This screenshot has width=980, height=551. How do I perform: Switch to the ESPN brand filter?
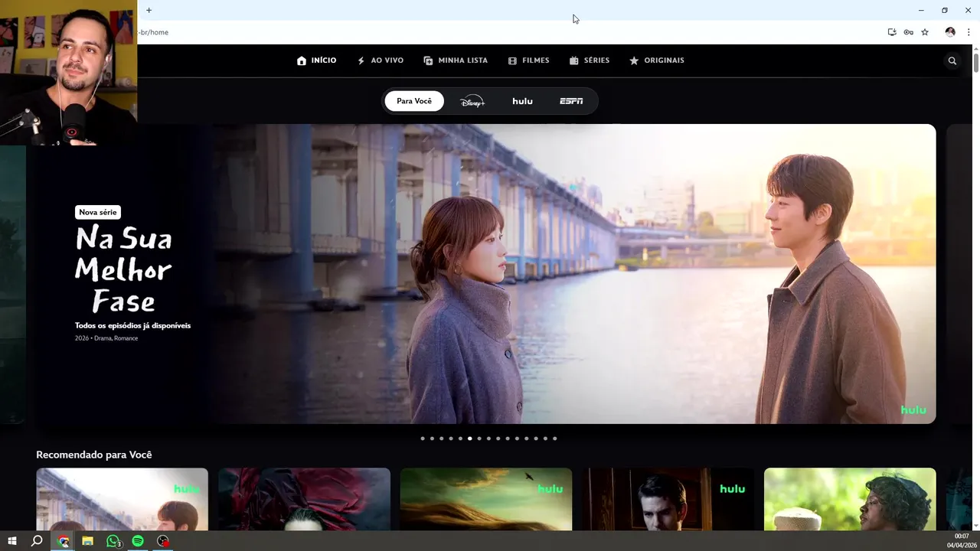pyautogui.click(x=571, y=101)
